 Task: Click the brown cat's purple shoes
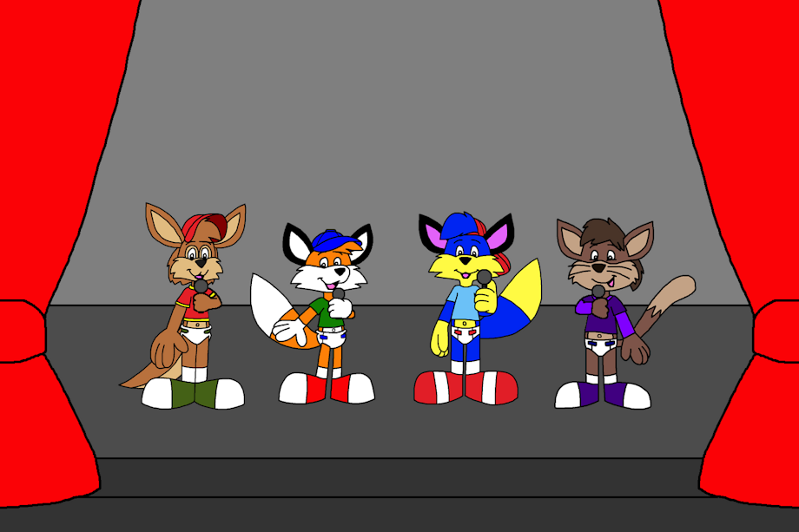point(603,395)
